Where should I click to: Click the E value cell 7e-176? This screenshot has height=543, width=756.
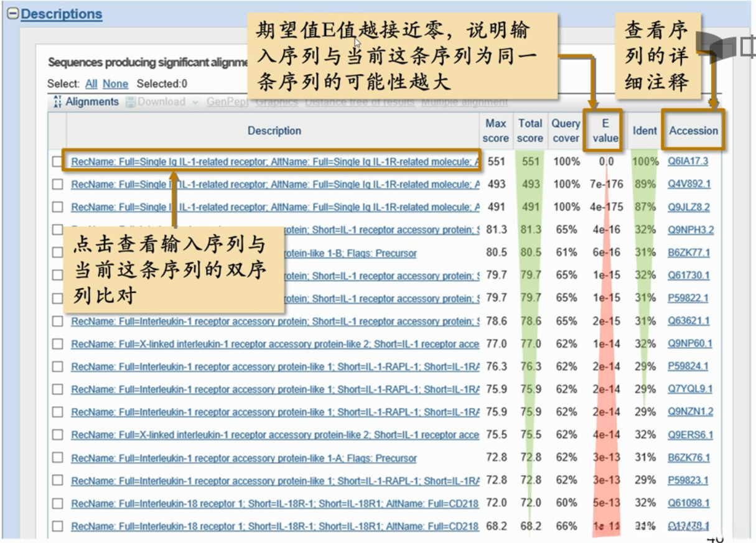coord(606,185)
